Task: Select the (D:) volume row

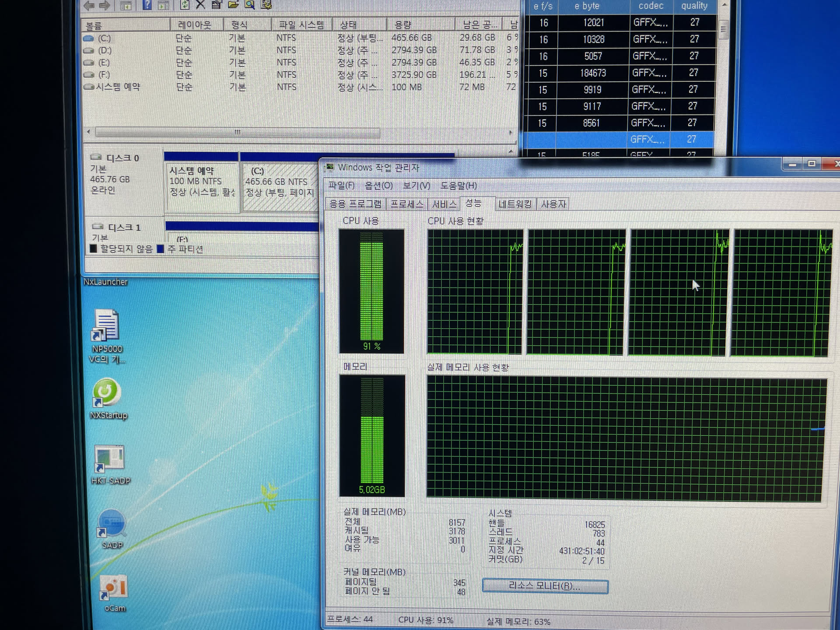Action: coord(105,51)
